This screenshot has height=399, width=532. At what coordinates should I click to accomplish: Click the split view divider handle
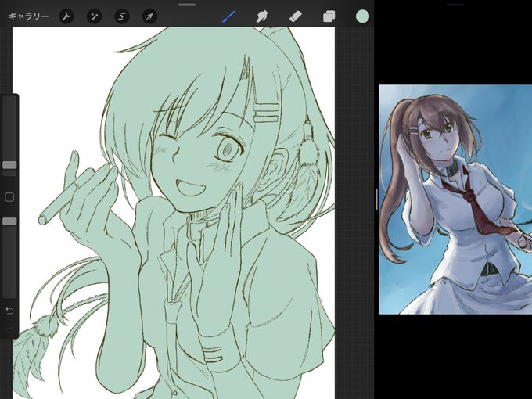[x=376, y=199]
